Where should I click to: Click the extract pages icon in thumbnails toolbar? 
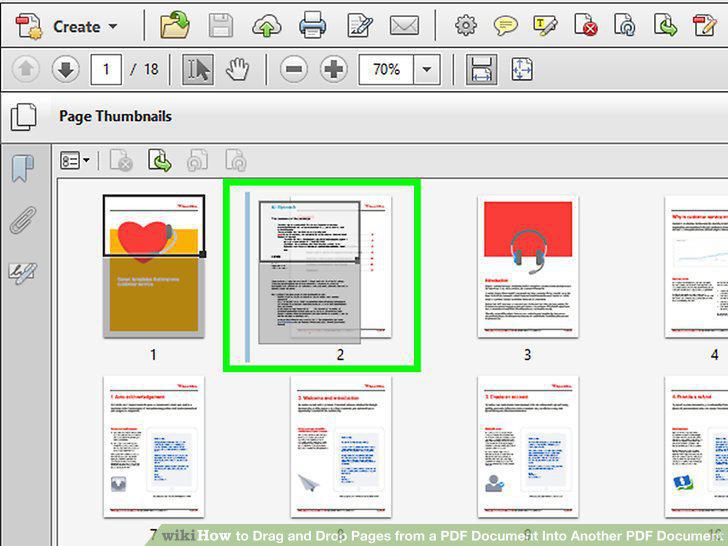(x=159, y=161)
